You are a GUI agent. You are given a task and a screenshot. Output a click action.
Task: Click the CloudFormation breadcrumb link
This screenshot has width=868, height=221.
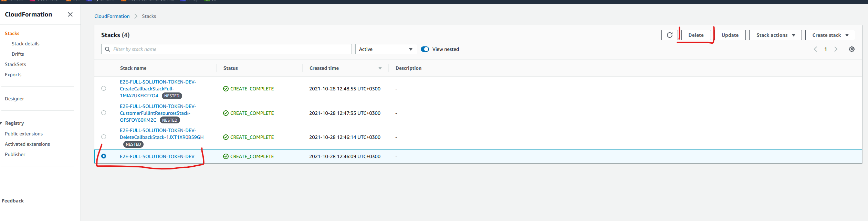coord(112,16)
